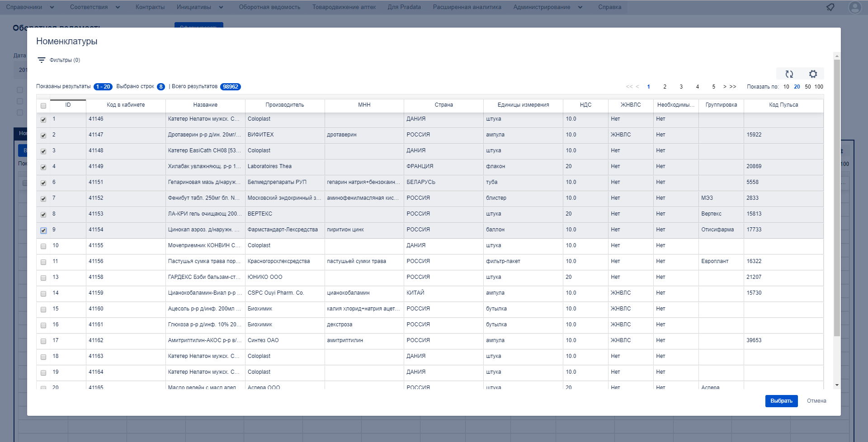The height and width of the screenshot is (442, 868).
Task: Open the pin icon in the top bar
Action: coord(830,7)
